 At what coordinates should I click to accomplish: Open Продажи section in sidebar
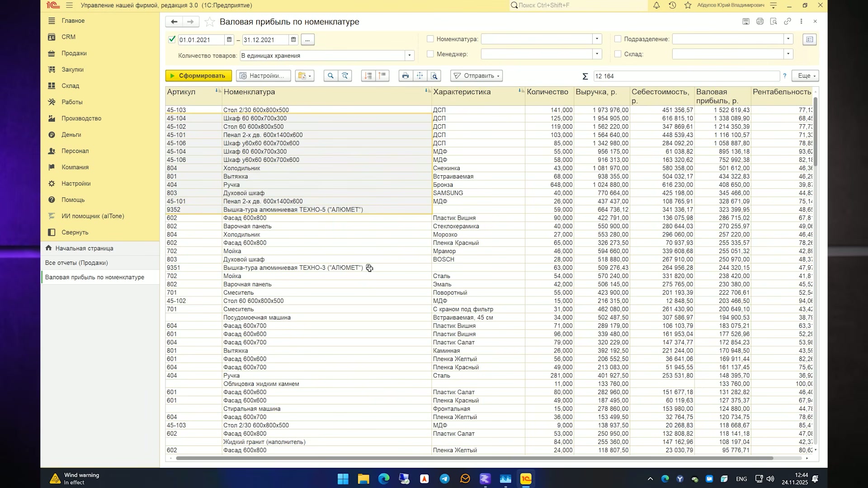(74, 53)
